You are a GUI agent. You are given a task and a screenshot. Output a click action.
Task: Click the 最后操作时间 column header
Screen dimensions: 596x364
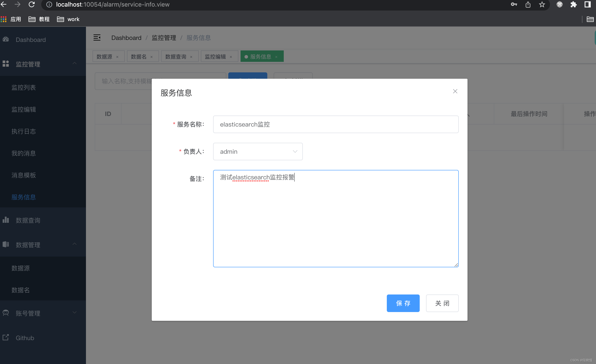coord(529,114)
